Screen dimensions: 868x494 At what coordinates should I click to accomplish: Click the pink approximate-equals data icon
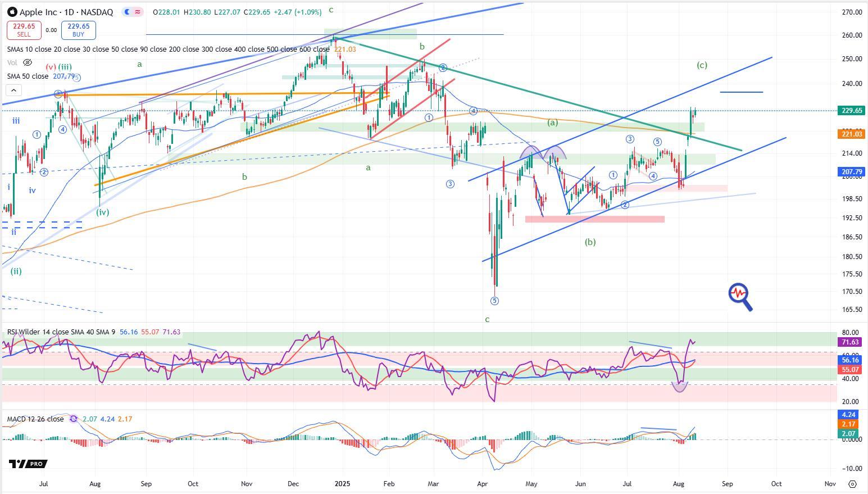click(138, 12)
